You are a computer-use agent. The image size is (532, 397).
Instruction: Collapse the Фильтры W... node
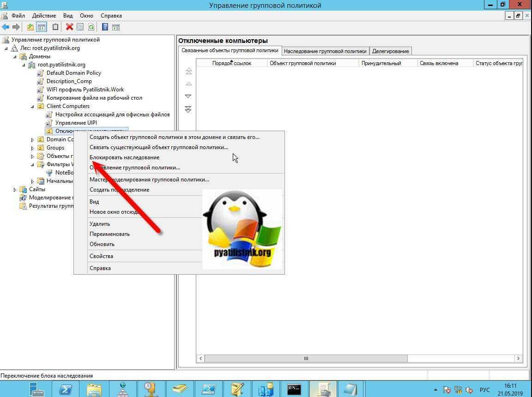click(x=33, y=165)
